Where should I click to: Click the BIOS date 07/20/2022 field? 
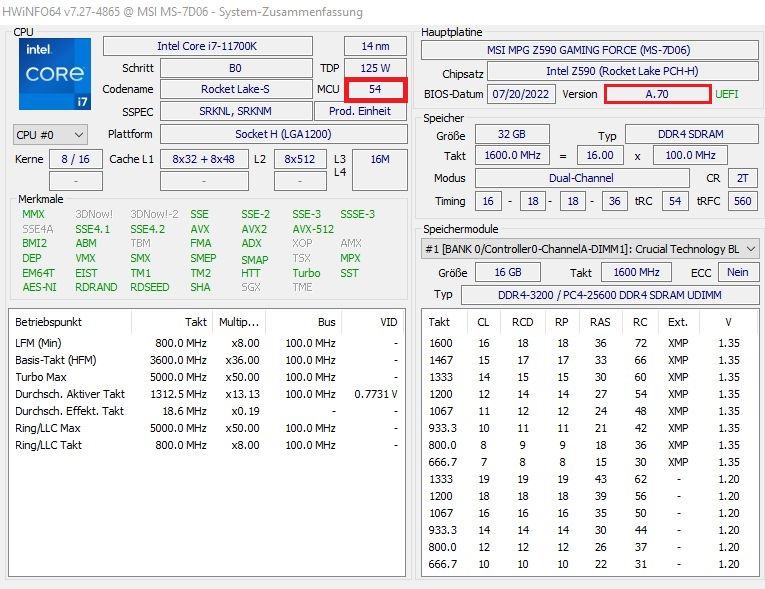point(521,94)
